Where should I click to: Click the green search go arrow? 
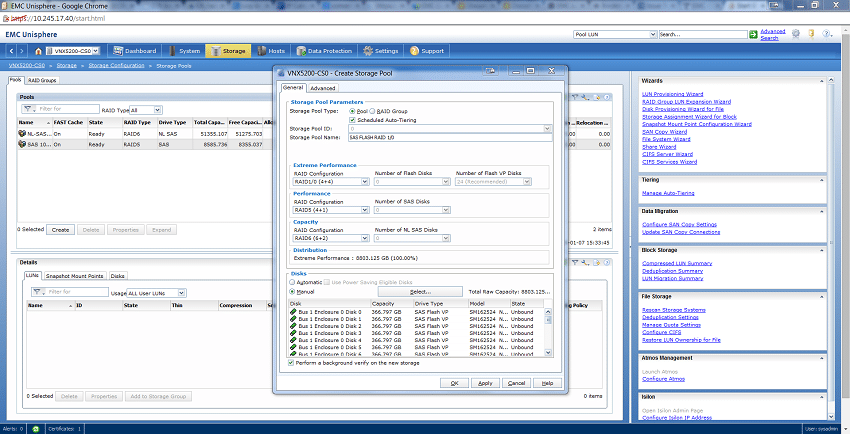click(x=754, y=34)
